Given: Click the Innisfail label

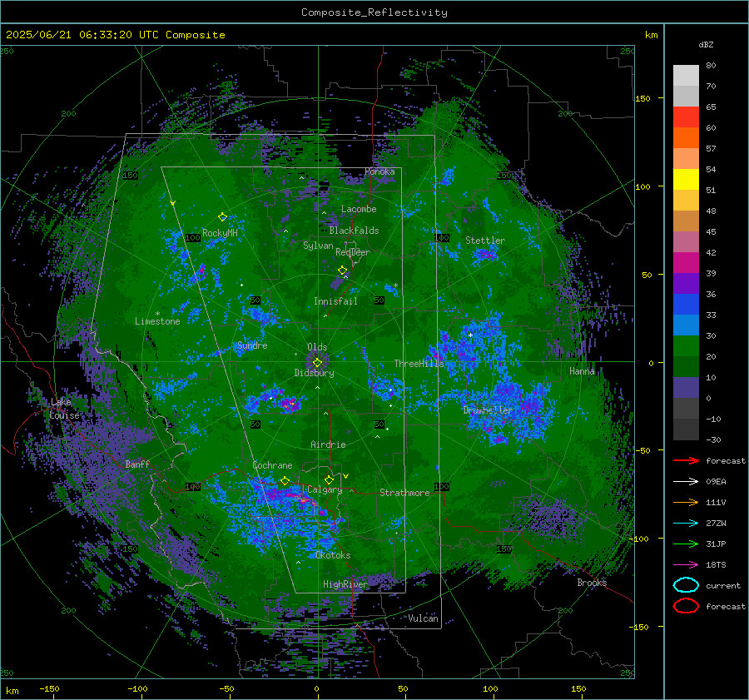Looking at the screenshot, I should [335, 301].
